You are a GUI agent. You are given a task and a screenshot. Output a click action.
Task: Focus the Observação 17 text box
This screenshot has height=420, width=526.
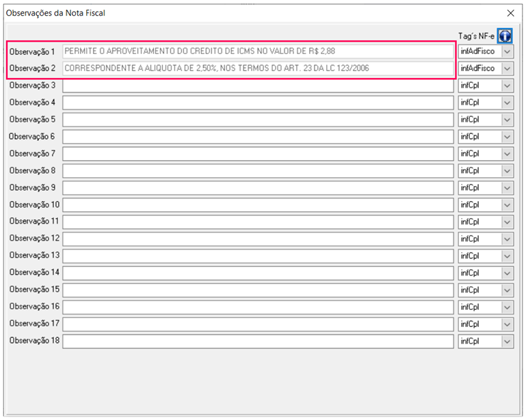258,324
